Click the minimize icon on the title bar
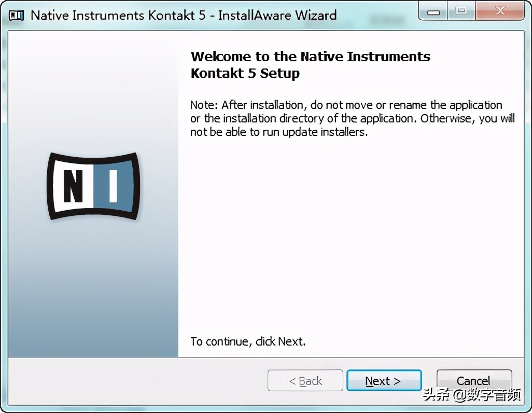532x413 pixels. (x=432, y=10)
